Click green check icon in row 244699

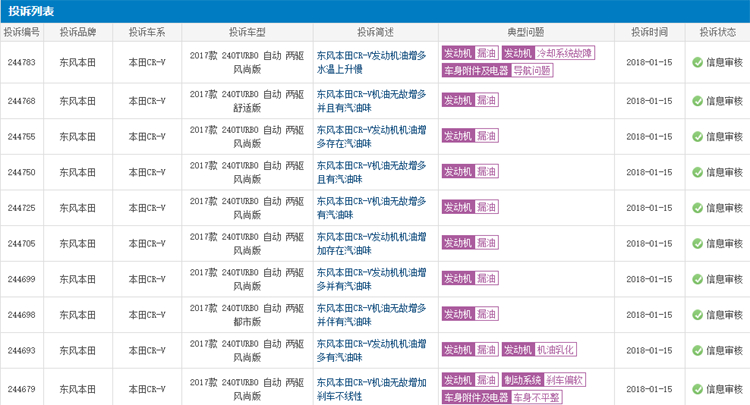[697, 279]
